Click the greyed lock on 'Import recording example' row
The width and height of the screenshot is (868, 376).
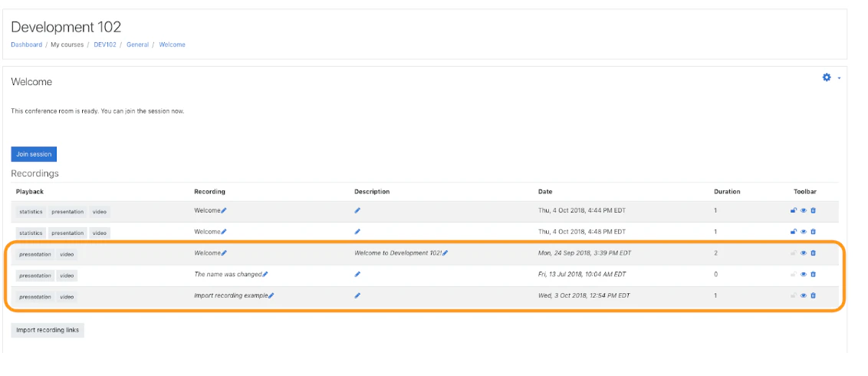(794, 295)
